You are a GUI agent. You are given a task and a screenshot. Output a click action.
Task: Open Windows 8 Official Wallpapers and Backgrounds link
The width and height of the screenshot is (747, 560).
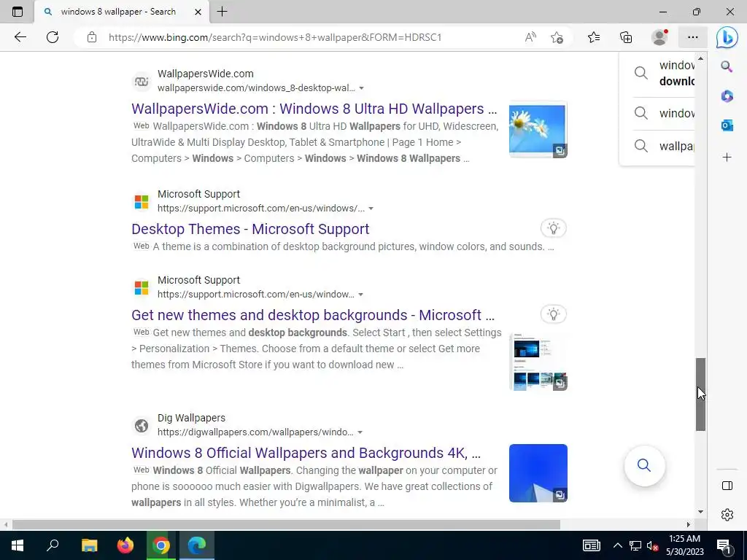click(306, 453)
